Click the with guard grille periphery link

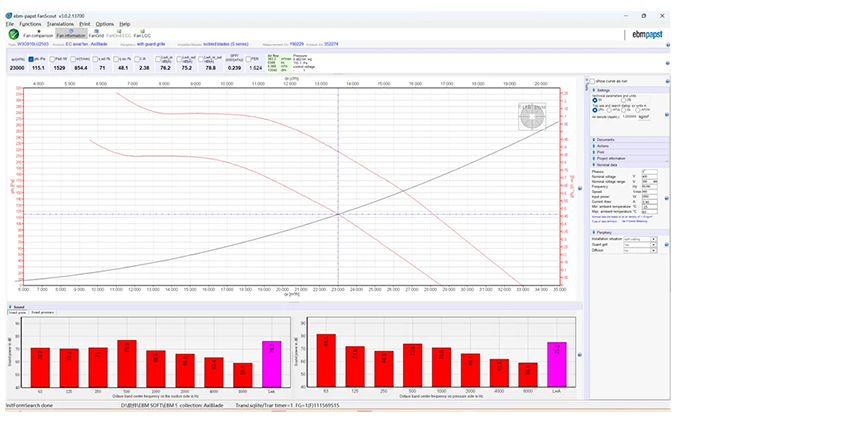151,44
